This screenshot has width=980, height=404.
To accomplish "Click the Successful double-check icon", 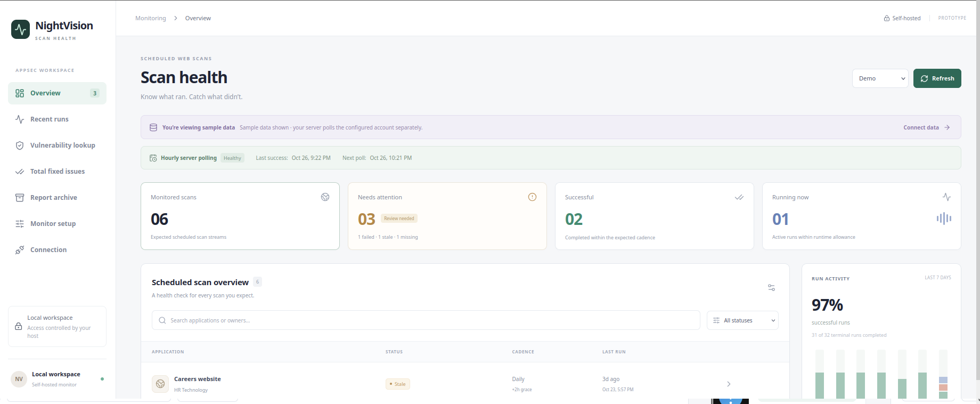I will click(739, 197).
